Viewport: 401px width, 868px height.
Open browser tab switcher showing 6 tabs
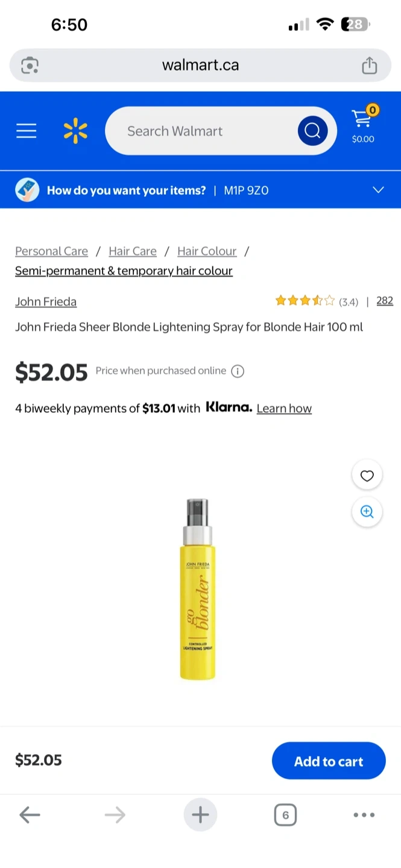[x=285, y=816]
